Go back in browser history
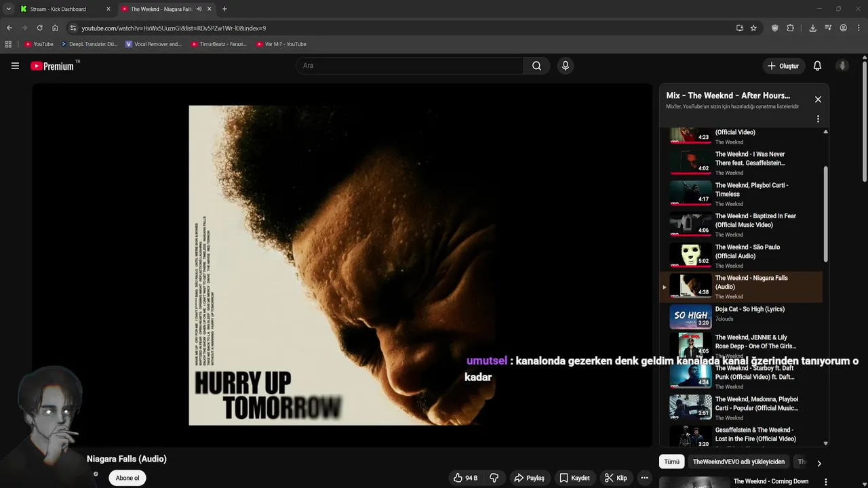This screenshot has width=868, height=488. (9, 28)
